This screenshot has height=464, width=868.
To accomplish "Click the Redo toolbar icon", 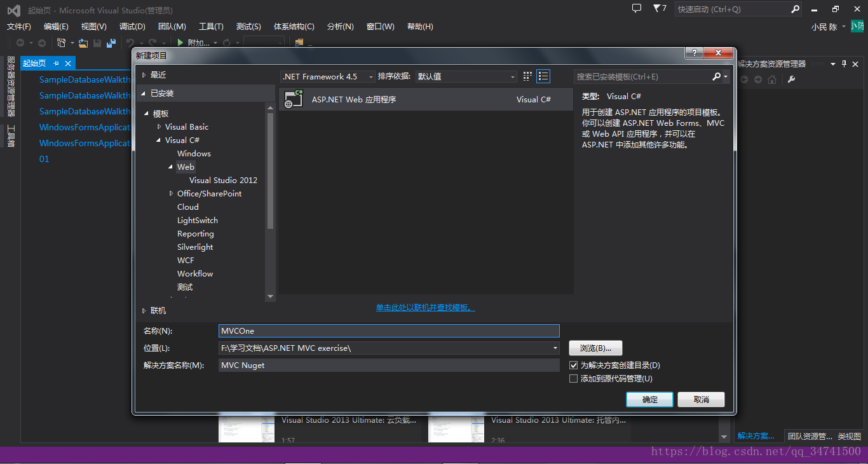I will 153,43.
